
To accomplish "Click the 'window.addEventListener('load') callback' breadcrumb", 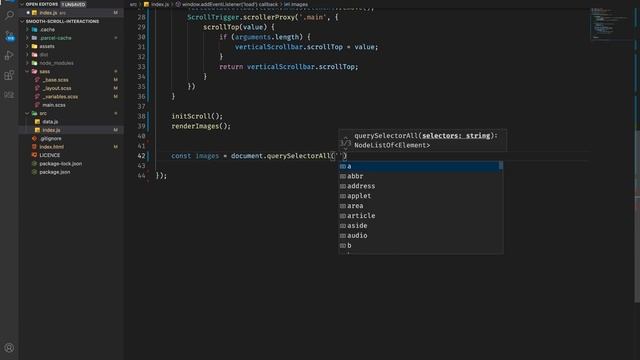I will tap(230, 4).
